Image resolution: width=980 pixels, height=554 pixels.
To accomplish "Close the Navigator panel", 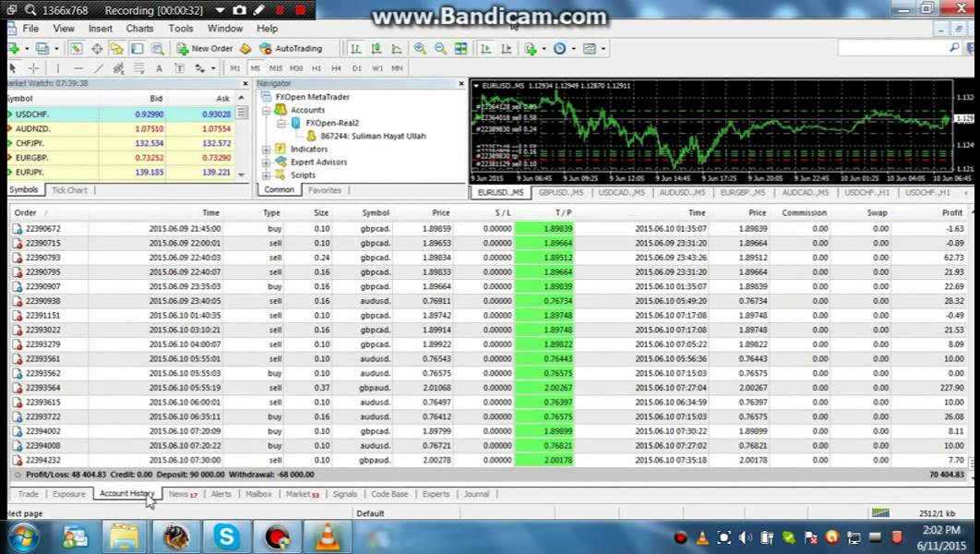I will coord(461,83).
